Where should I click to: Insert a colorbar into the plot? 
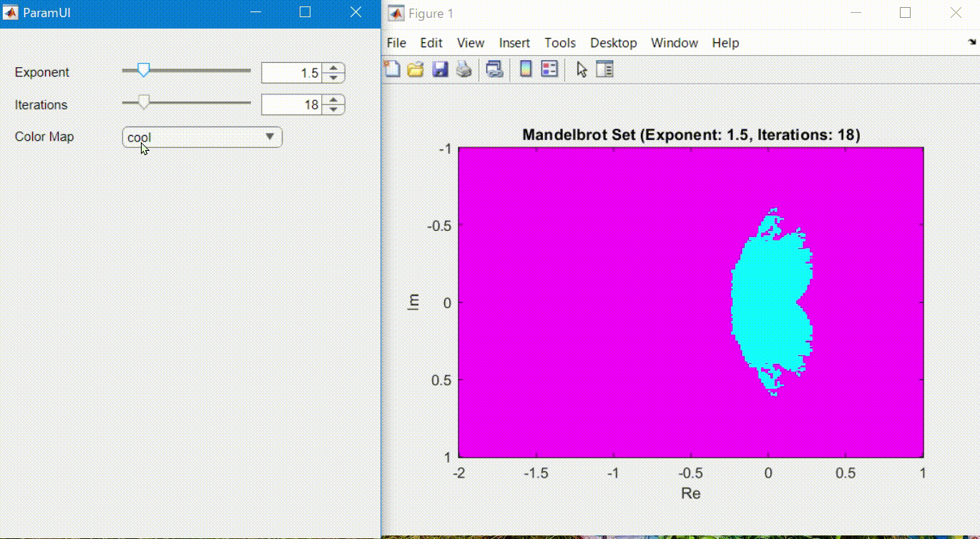pos(526,69)
